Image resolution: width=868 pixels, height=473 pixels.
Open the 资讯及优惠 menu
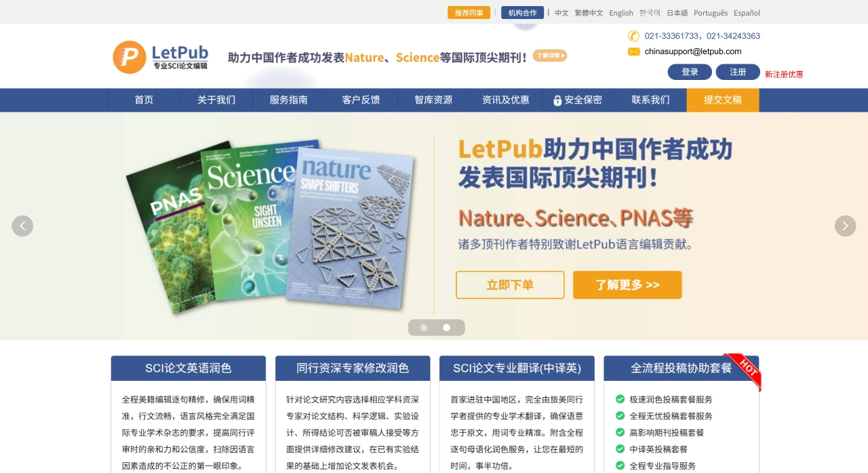506,100
